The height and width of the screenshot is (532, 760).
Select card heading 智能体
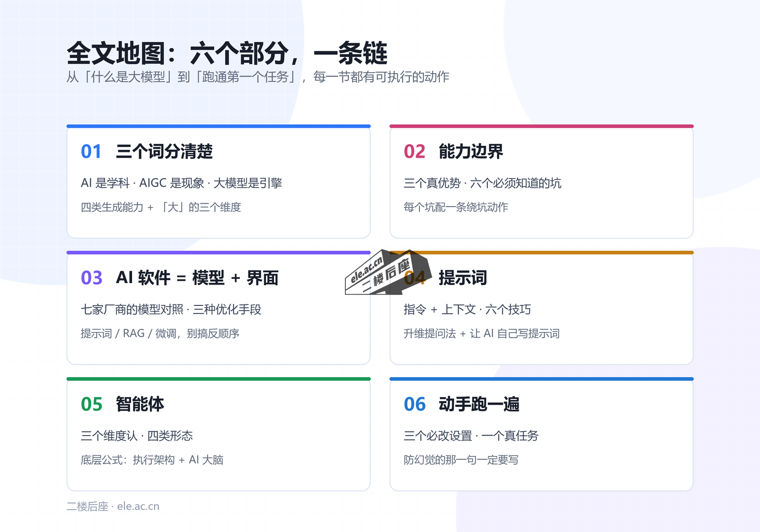(x=140, y=404)
